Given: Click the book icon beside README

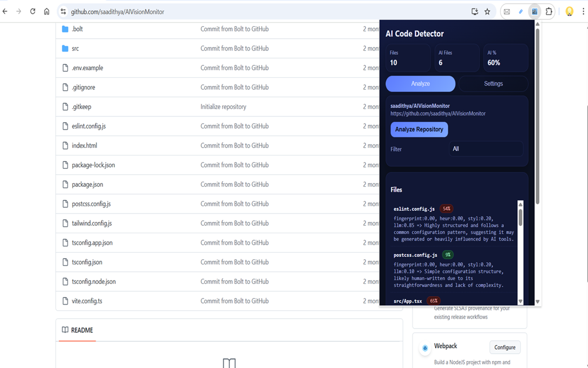Looking at the screenshot, I should (65, 330).
